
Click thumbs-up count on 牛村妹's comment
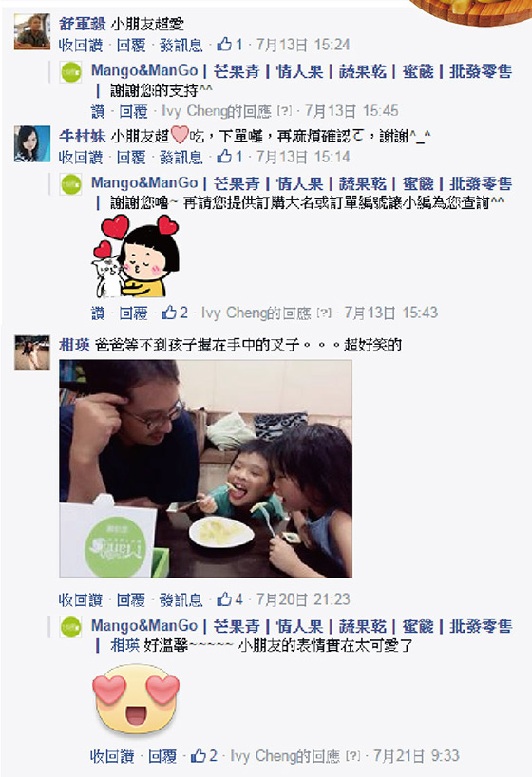pos(230,157)
